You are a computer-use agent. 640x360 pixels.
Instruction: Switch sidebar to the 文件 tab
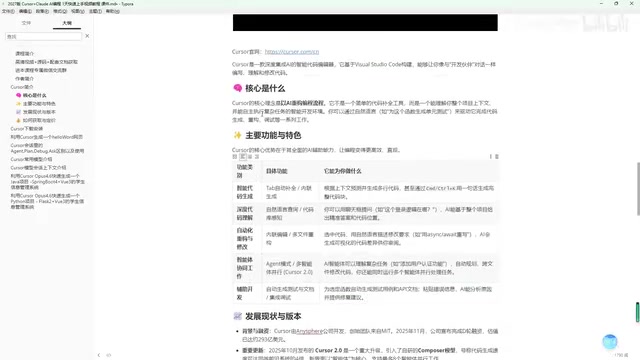26,23
